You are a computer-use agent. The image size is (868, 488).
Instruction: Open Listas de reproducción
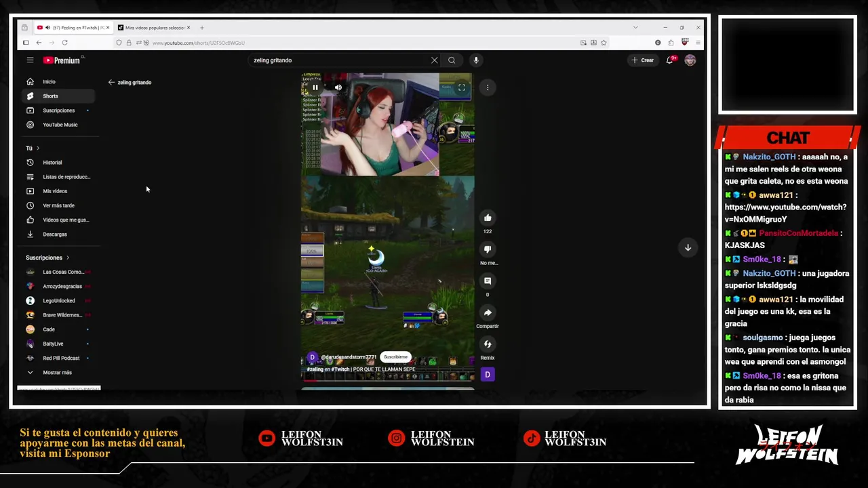(x=60, y=177)
